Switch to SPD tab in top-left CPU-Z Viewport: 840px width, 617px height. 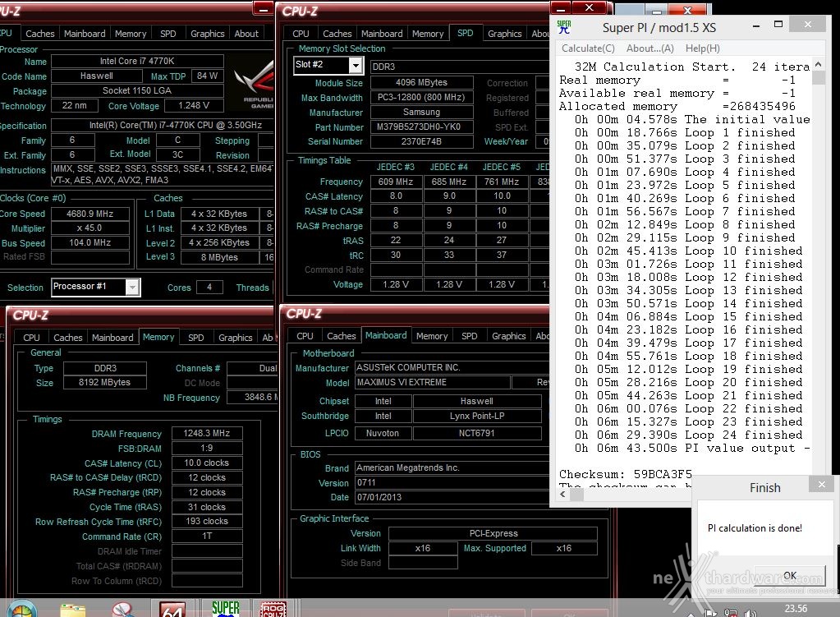pyautogui.click(x=168, y=33)
